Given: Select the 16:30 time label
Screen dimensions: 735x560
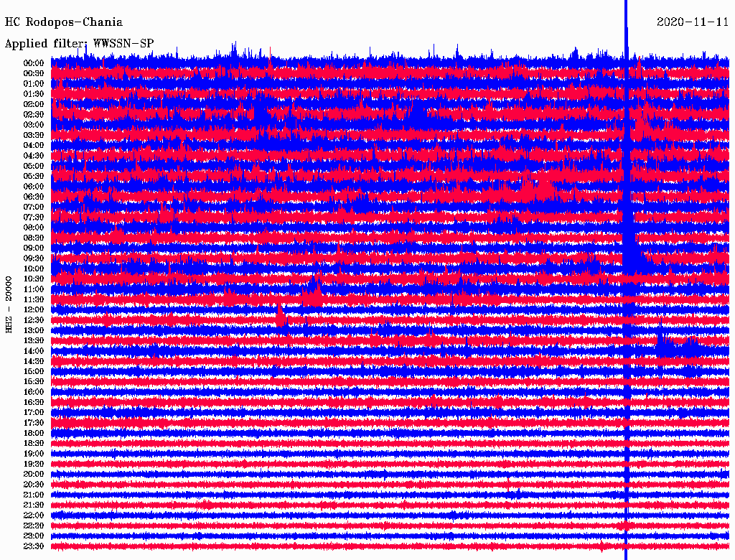Looking at the screenshot, I should (x=34, y=403).
